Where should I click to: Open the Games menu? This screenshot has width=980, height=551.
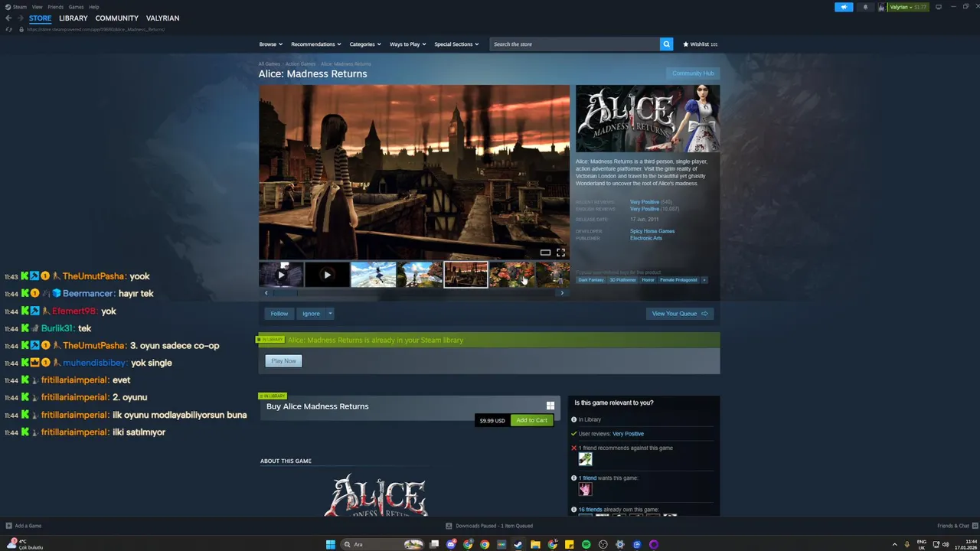click(76, 7)
